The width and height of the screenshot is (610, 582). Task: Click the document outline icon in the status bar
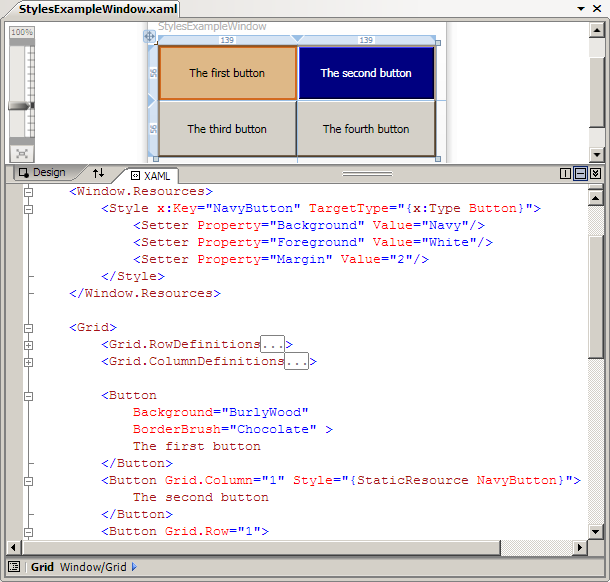(x=14, y=567)
